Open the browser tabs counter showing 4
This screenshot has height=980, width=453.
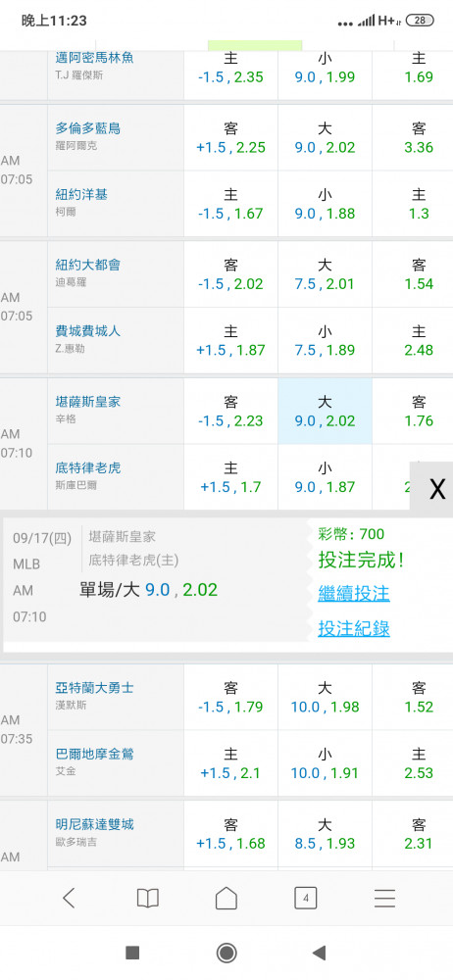pos(305,898)
